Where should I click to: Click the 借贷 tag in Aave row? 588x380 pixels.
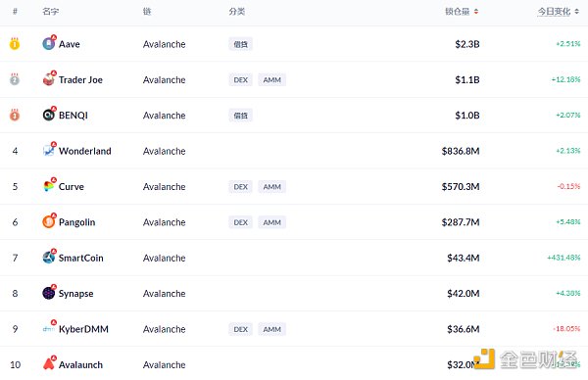240,44
